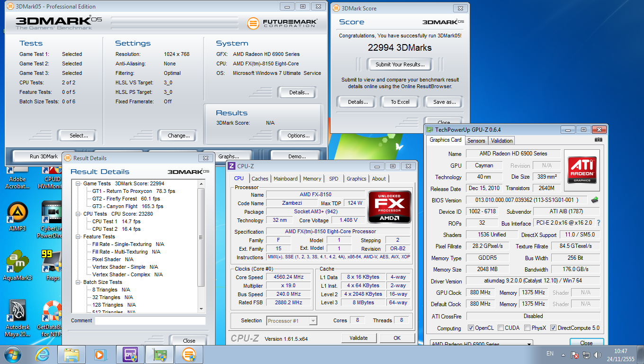644x364 pixels.
Task: Open the Fraps desktop shortcut
Action: (53, 265)
